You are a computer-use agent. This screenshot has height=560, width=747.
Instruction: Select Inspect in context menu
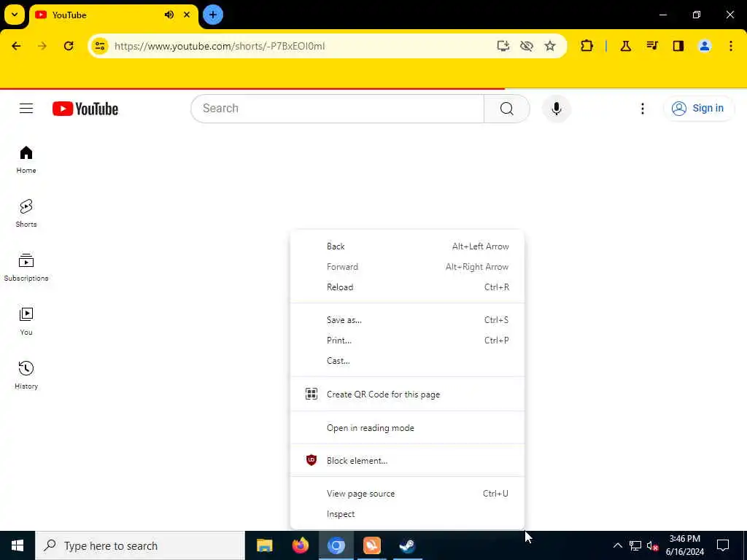[x=407, y=514]
